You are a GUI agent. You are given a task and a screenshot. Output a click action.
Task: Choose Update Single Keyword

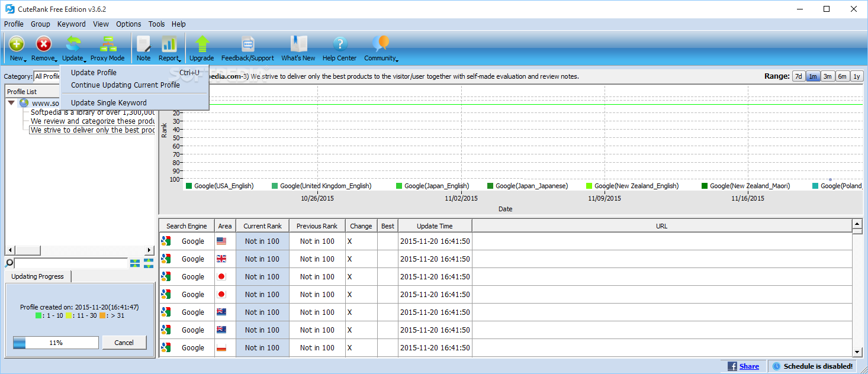click(x=135, y=102)
